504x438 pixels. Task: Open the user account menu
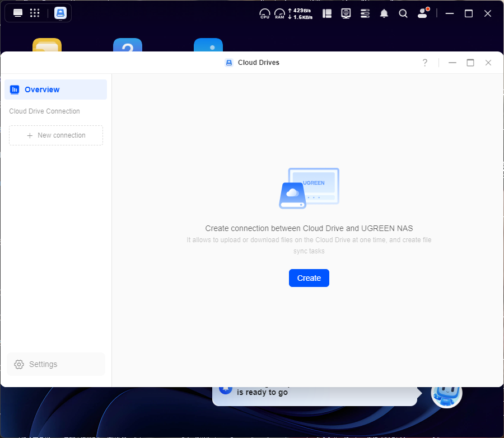tap(423, 13)
